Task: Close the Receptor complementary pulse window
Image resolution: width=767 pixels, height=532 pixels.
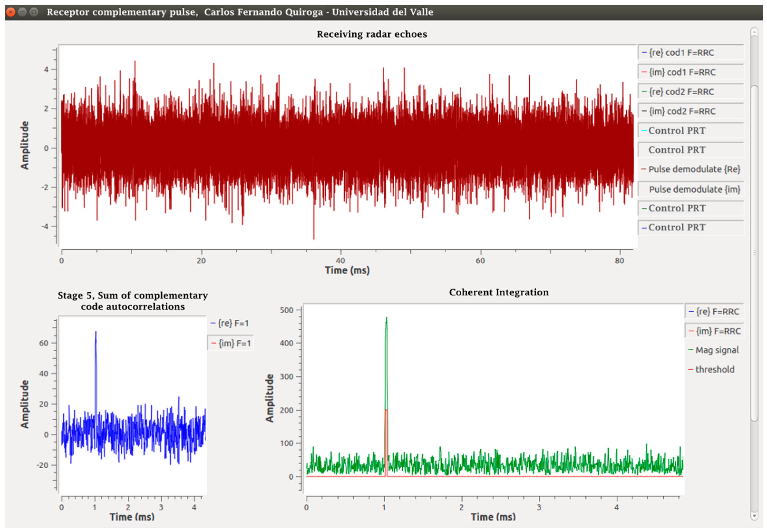Action: tap(11, 12)
